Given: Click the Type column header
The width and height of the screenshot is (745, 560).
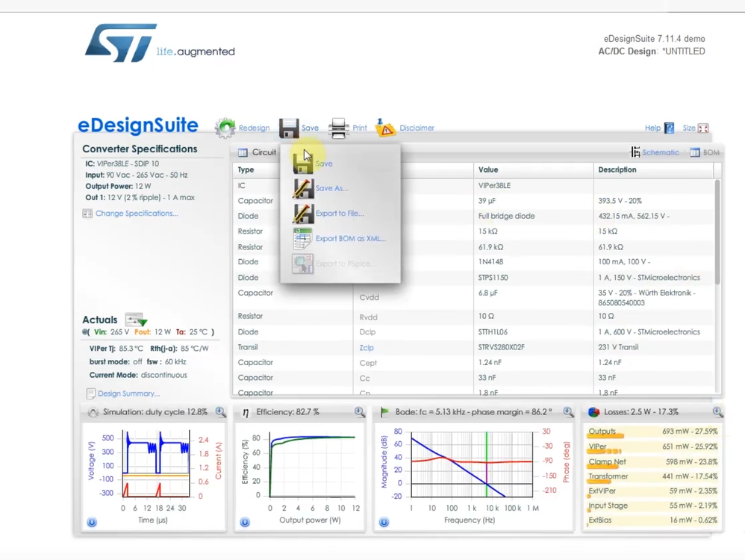Looking at the screenshot, I should click(x=246, y=169).
